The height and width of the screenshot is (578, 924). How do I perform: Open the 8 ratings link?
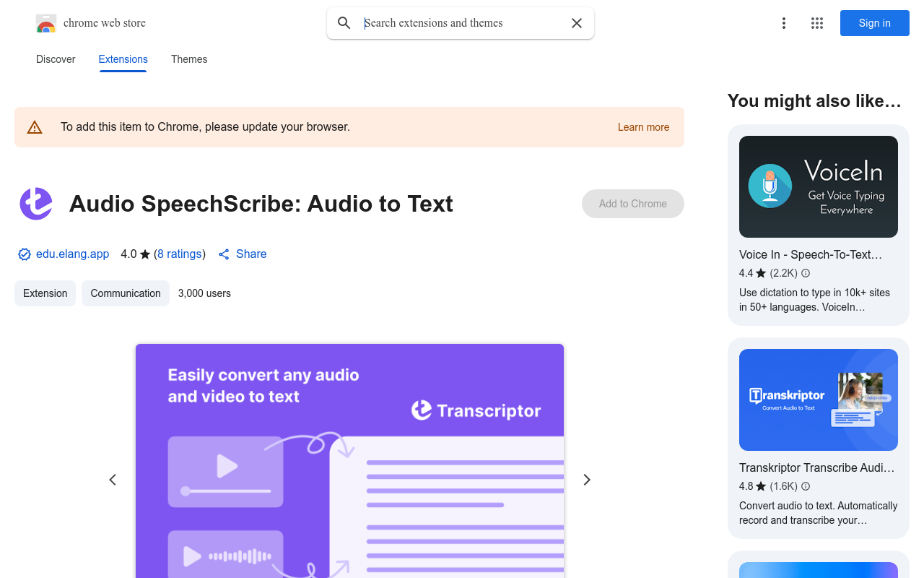[180, 254]
